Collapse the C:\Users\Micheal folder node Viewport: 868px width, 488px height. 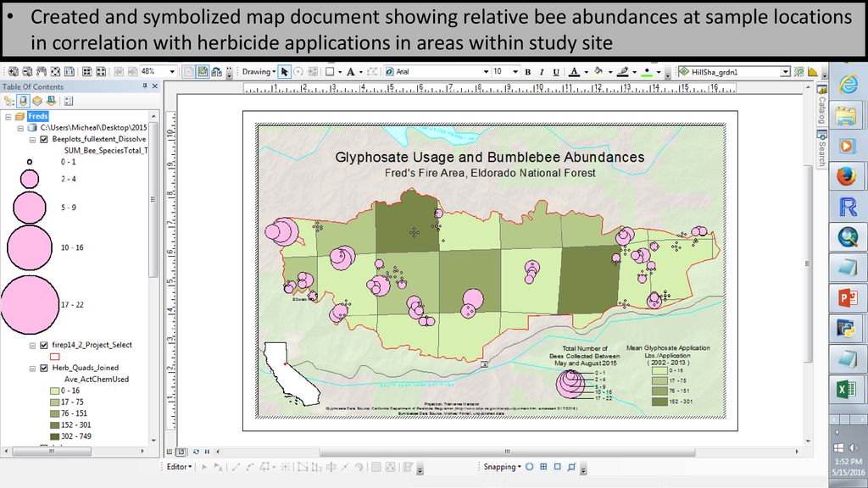point(20,128)
